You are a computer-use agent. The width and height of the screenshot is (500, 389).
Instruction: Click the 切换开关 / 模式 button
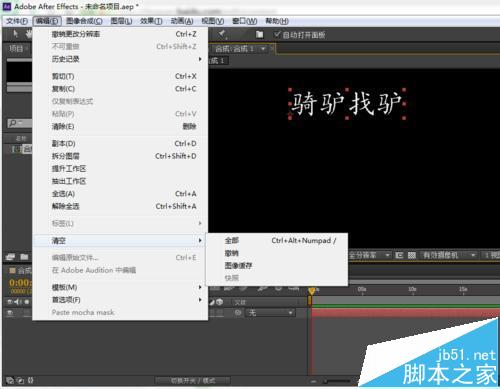pos(193,381)
